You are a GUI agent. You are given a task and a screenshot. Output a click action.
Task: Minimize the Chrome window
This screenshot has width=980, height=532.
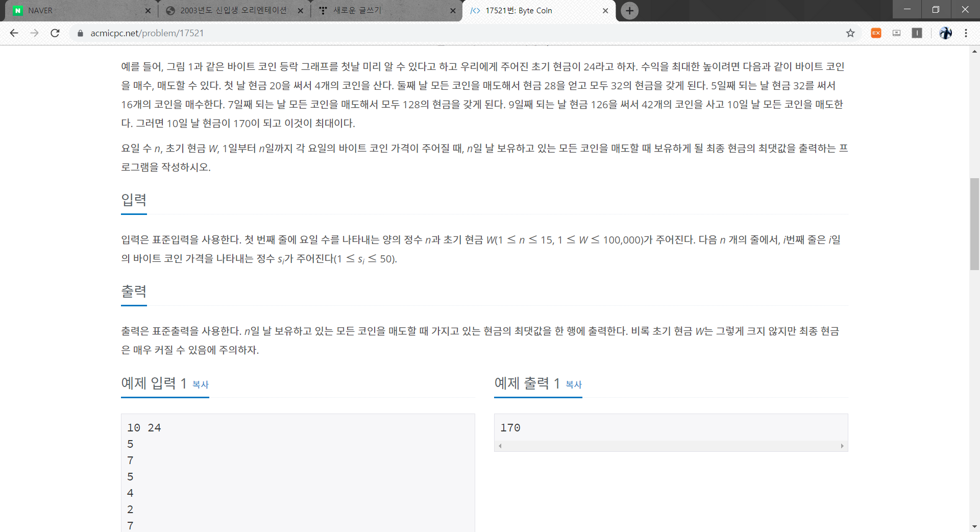point(907,9)
